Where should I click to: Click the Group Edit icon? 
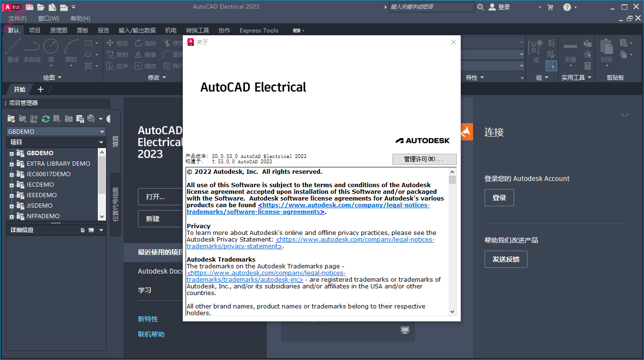click(x=551, y=54)
